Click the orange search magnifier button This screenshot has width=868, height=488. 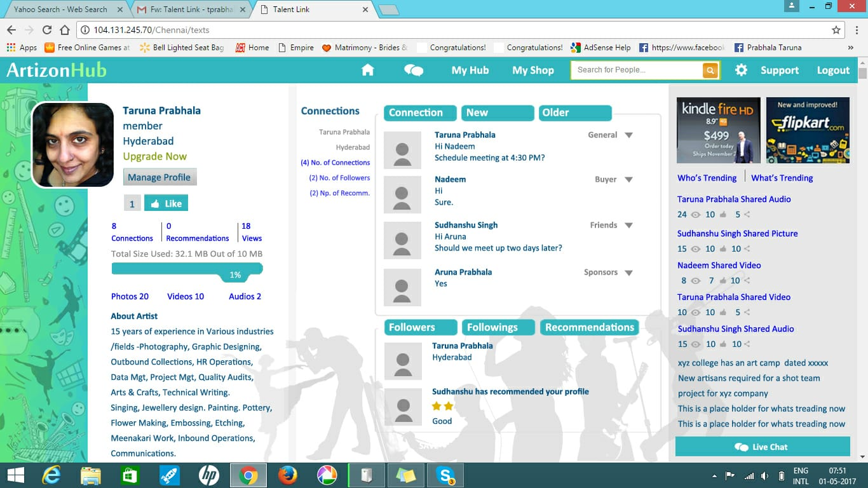(x=710, y=70)
